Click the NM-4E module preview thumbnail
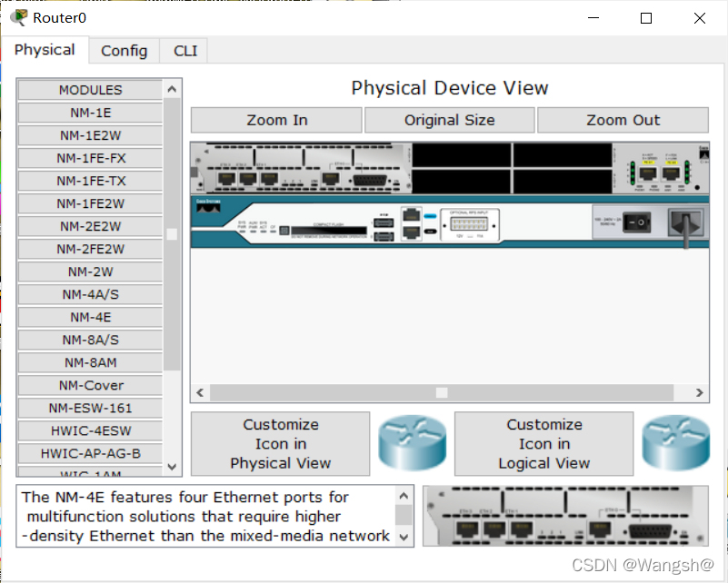Screen dimensions: 728x583 point(565,516)
